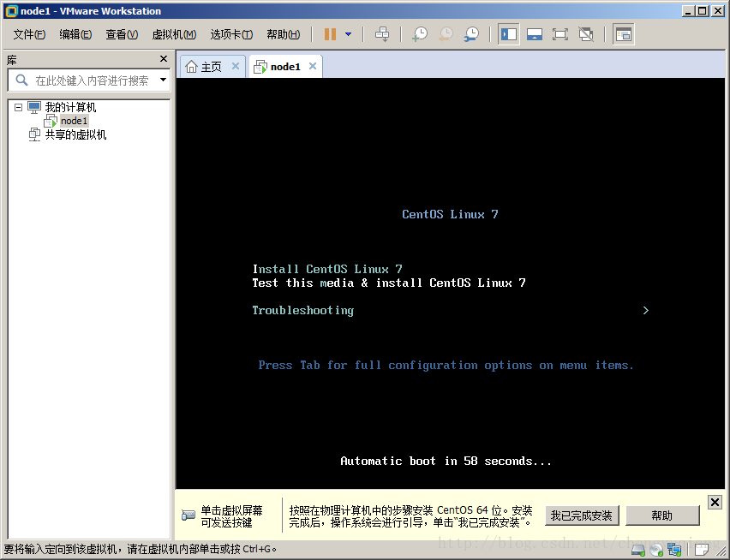
Task: Toggle the thumbnail bar view icon
Action: 535,34
